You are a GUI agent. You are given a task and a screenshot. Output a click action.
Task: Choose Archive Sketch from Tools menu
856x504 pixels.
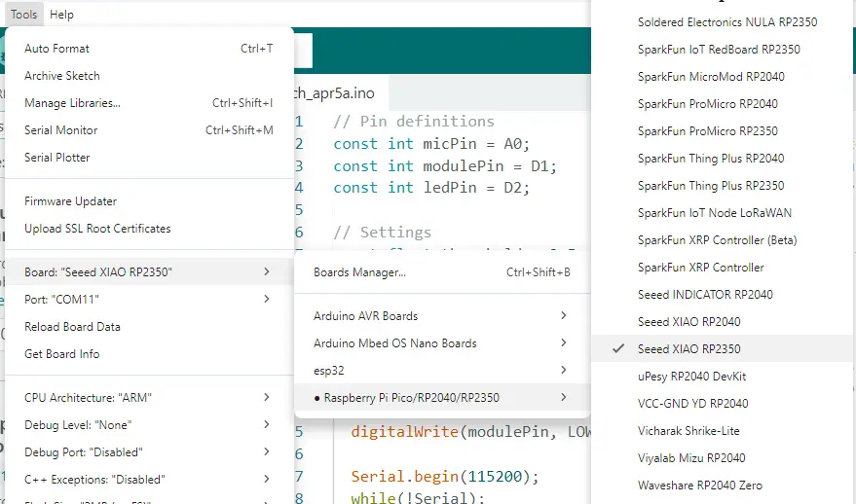[x=62, y=76]
